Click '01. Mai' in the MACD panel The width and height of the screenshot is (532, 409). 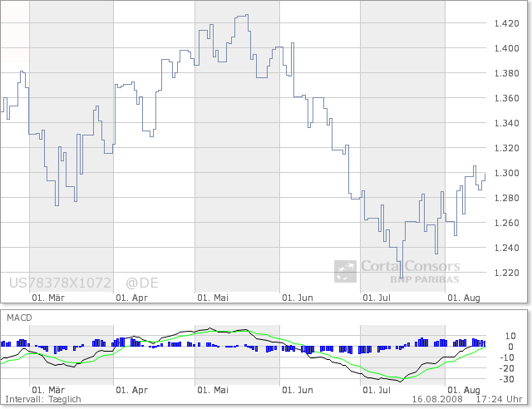pyautogui.click(x=213, y=390)
